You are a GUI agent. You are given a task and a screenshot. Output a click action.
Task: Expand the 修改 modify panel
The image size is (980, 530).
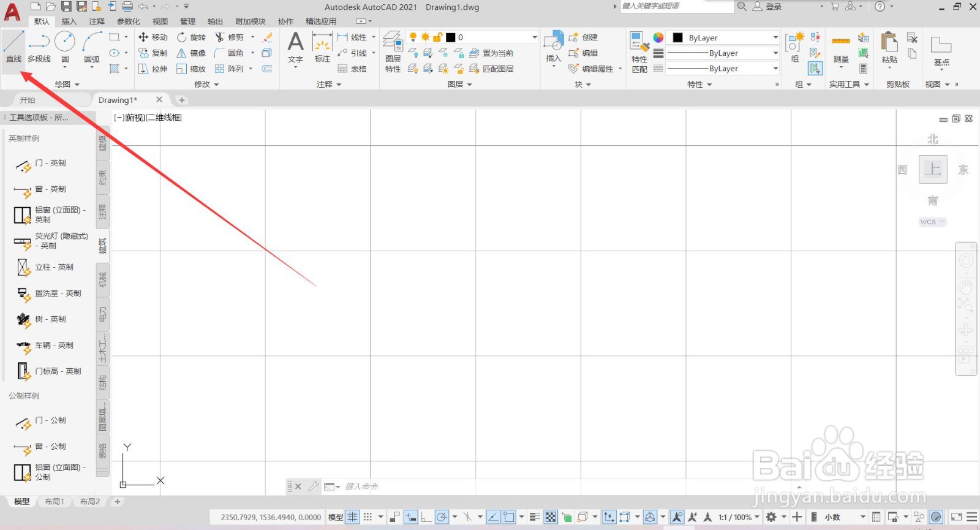click(x=206, y=84)
